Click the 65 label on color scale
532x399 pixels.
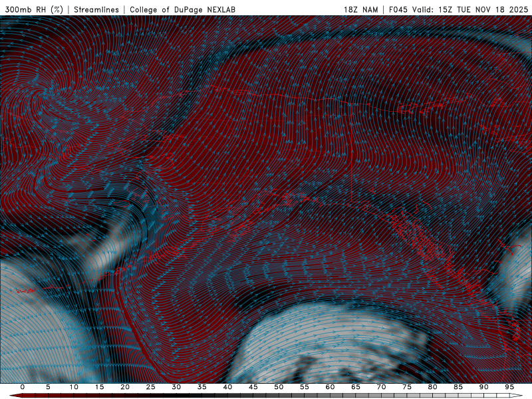click(356, 387)
